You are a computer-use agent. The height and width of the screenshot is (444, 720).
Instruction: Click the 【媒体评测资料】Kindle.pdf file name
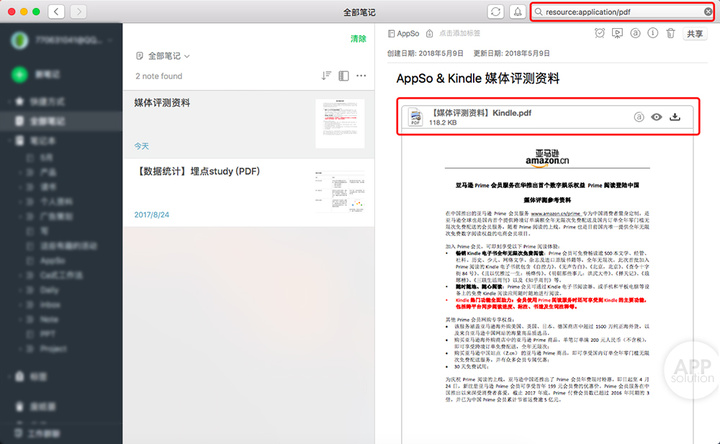pos(480,113)
